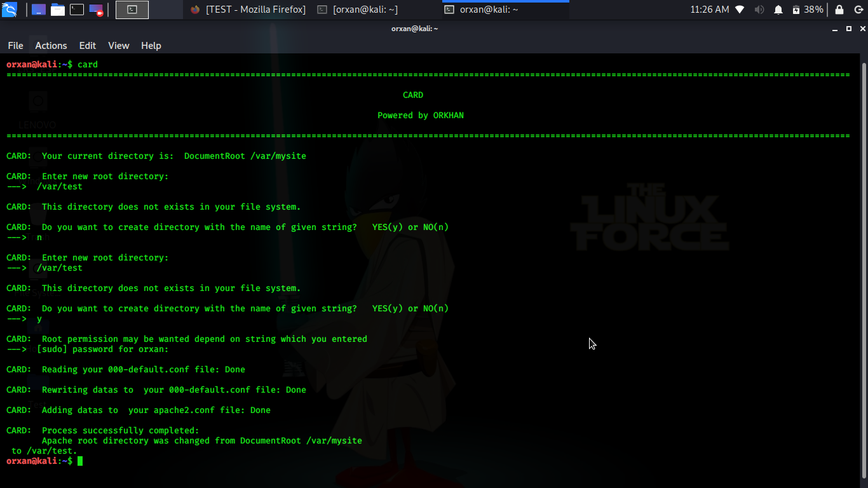Click the terminal prompt cursor at bottom
Screen dimensions: 868x488
(80, 461)
